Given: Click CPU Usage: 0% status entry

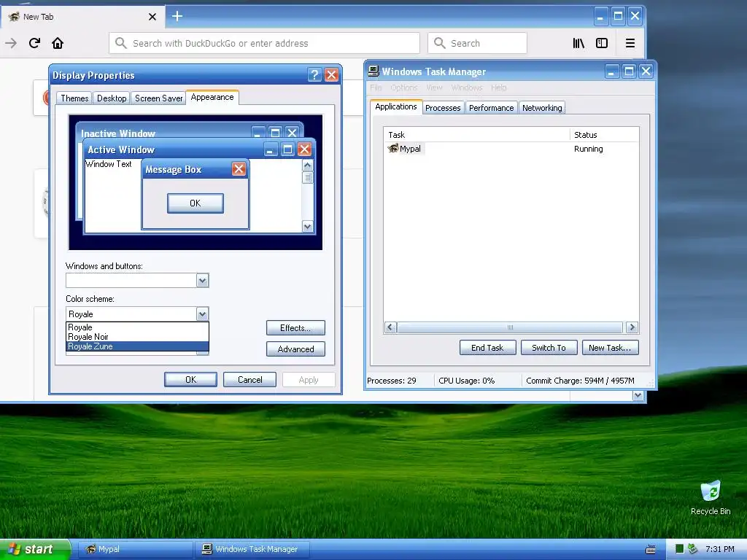Looking at the screenshot, I should coord(466,381).
